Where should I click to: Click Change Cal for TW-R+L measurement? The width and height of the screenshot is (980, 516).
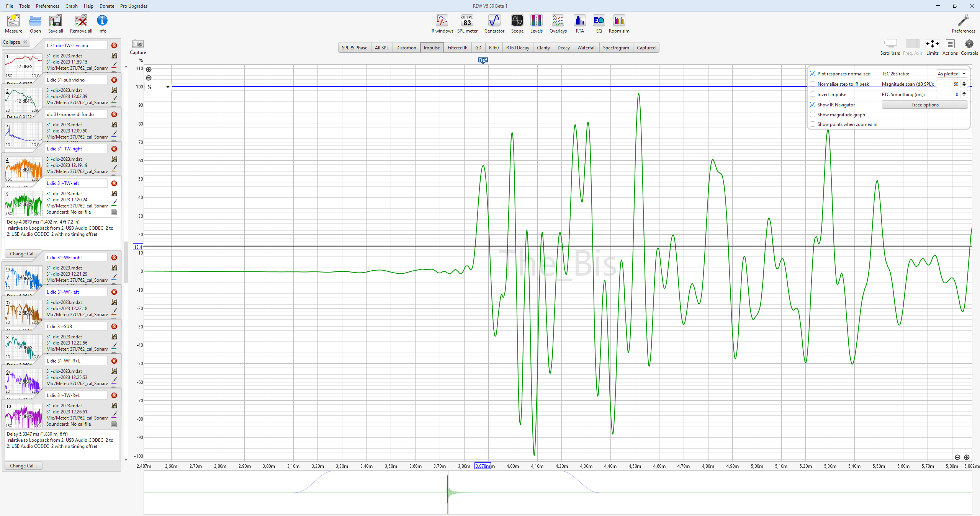(x=23, y=465)
